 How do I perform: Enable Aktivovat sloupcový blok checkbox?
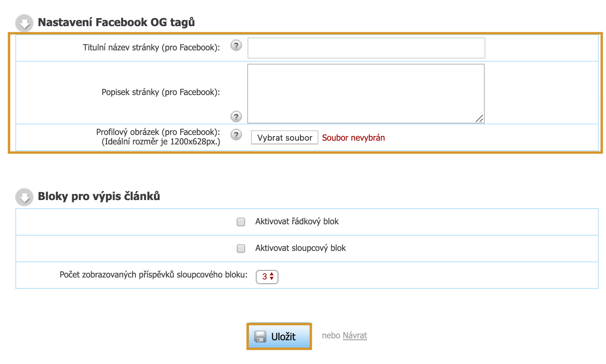[241, 249]
